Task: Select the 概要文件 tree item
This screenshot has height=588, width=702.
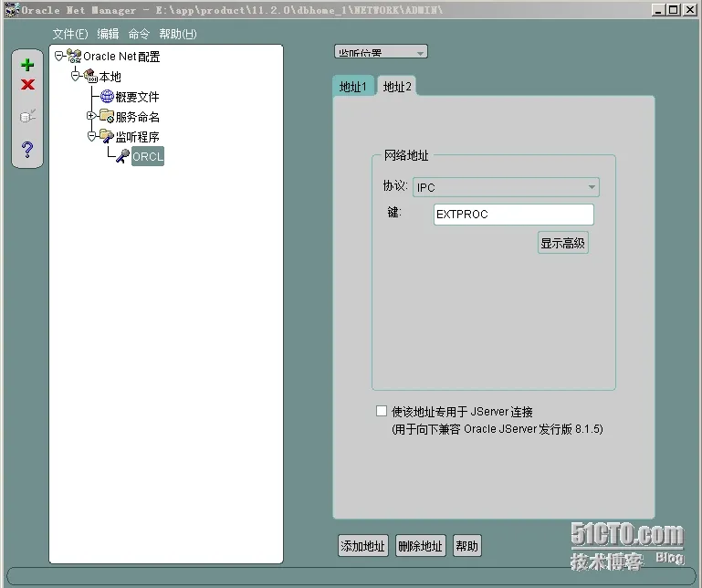Action: point(137,97)
